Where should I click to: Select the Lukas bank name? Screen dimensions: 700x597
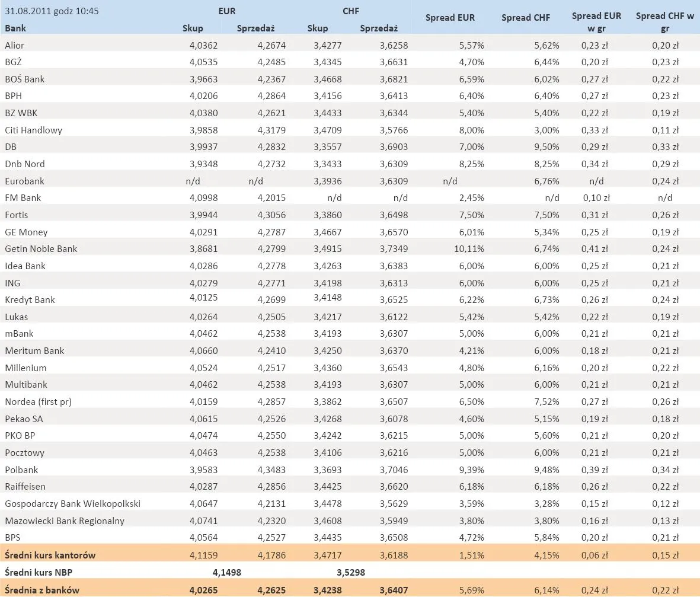(17, 317)
